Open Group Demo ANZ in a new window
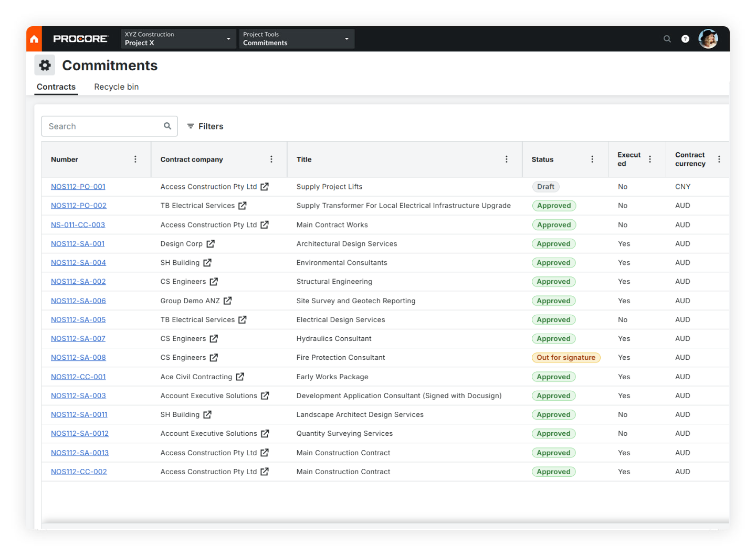The image size is (756, 556). (x=228, y=301)
